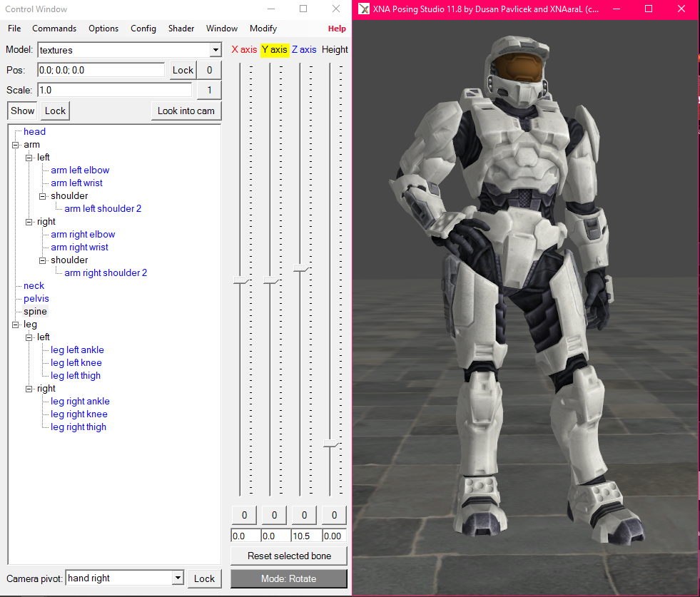Click the Look into cam button
700x597 pixels.
186,111
